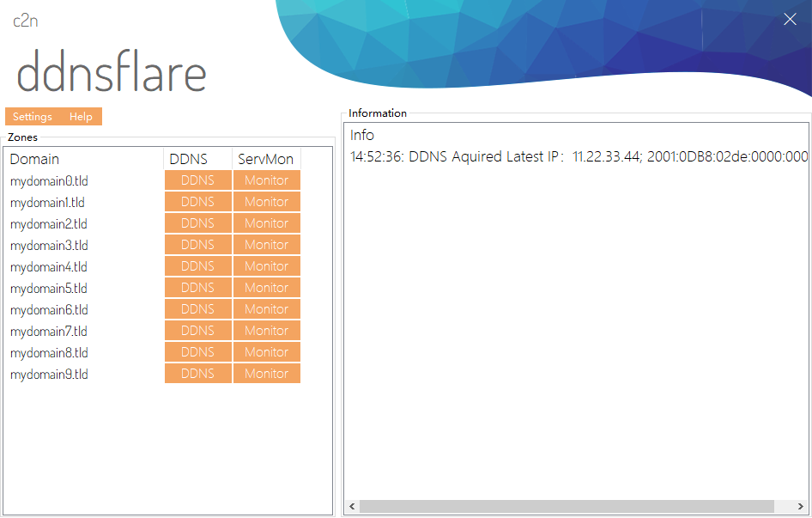The image size is (812, 518).
Task: Click the DDNS column header
Action: tap(197, 159)
